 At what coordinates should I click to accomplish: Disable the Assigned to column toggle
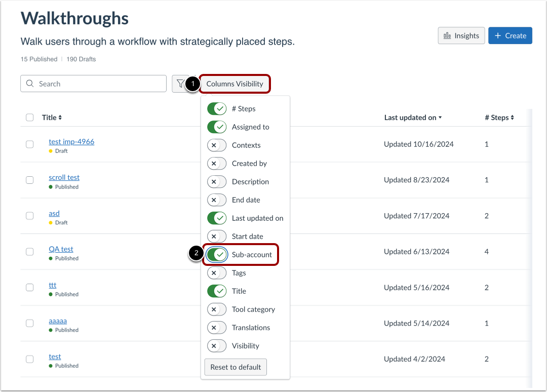tap(217, 127)
